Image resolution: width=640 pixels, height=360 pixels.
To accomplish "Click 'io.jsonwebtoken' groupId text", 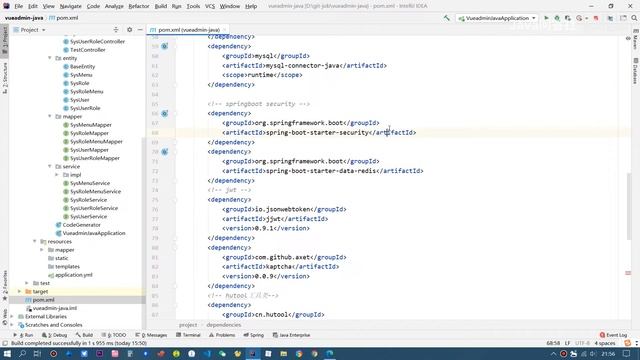I will click(x=282, y=209).
